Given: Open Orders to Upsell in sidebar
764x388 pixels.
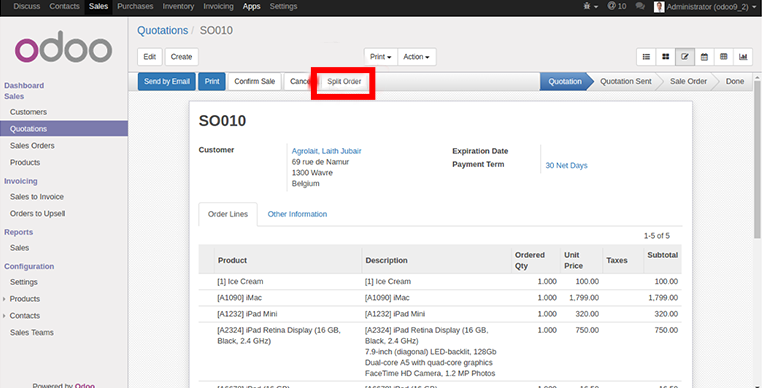Looking at the screenshot, I should click(38, 213).
